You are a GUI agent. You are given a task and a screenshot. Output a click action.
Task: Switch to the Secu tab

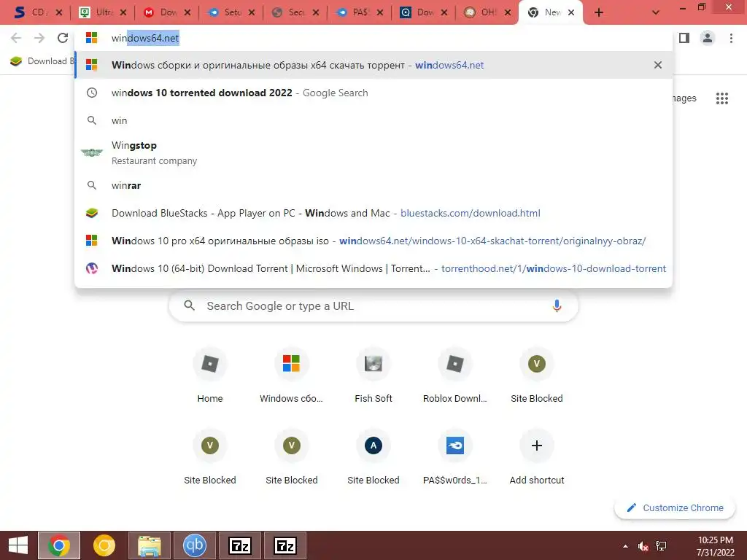point(290,12)
